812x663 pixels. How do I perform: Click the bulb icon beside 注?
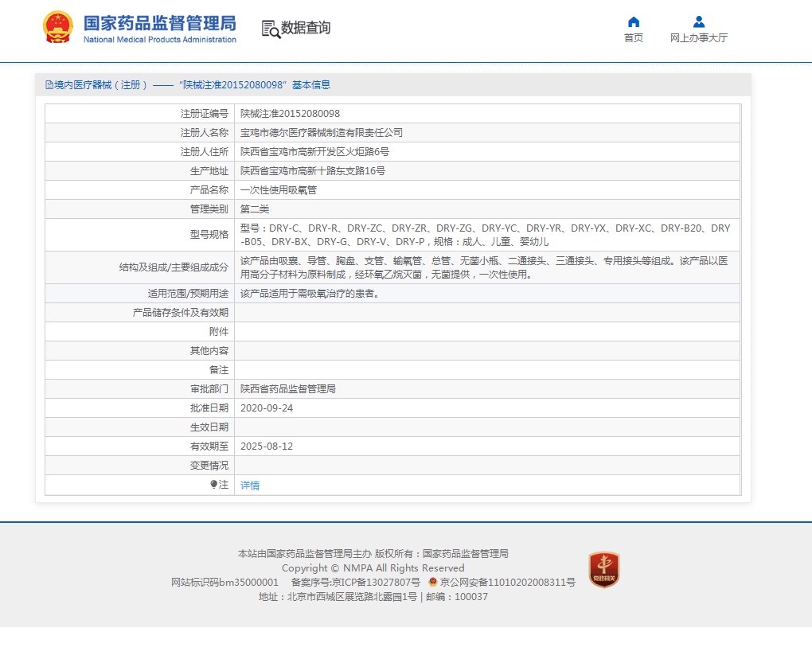coord(213,484)
